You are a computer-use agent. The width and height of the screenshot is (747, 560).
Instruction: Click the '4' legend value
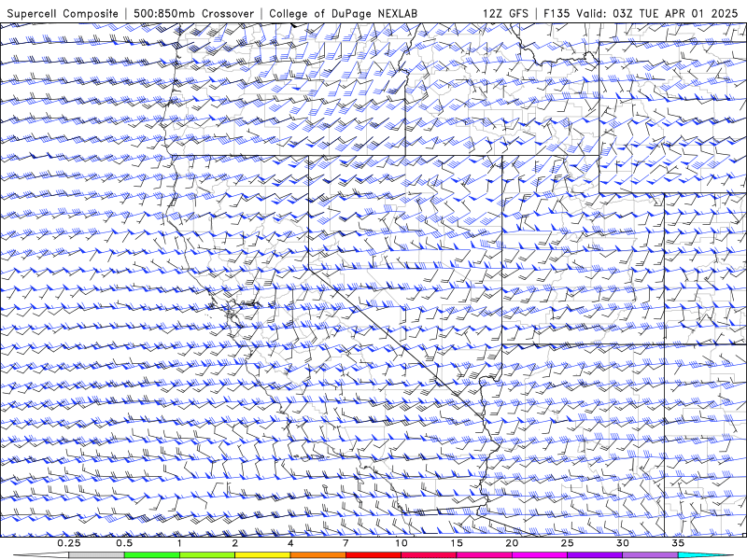tap(290, 543)
